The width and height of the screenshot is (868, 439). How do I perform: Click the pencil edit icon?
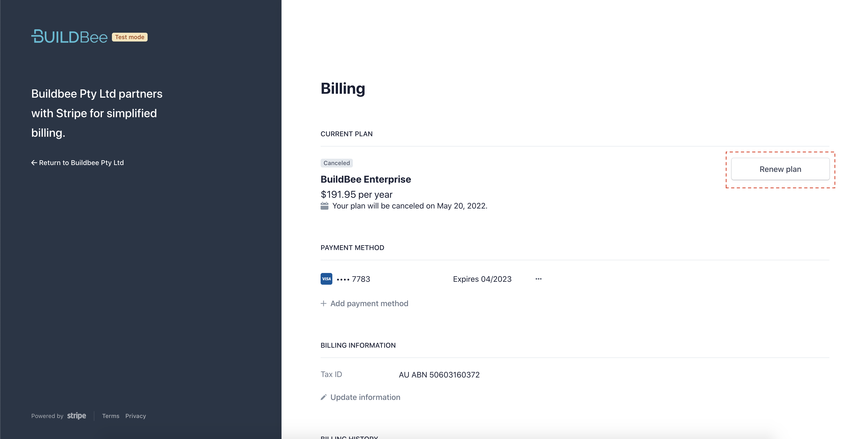[324, 397]
